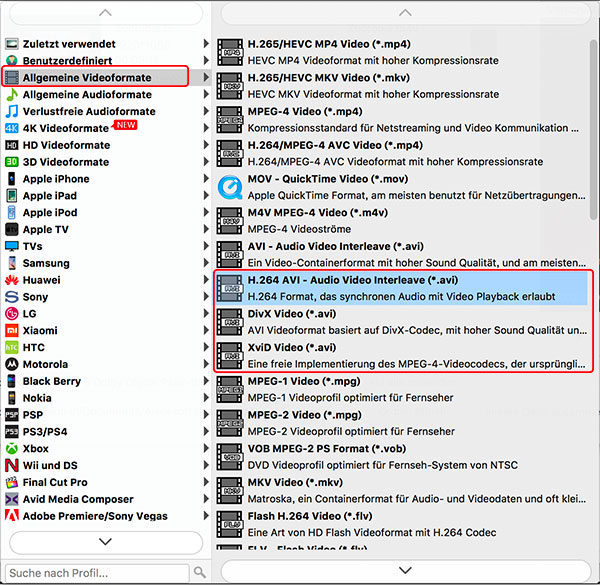The width and height of the screenshot is (600, 585).
Task: Expand the Zuletzt verwendet submenu arrow
Action: coord(206,43)
